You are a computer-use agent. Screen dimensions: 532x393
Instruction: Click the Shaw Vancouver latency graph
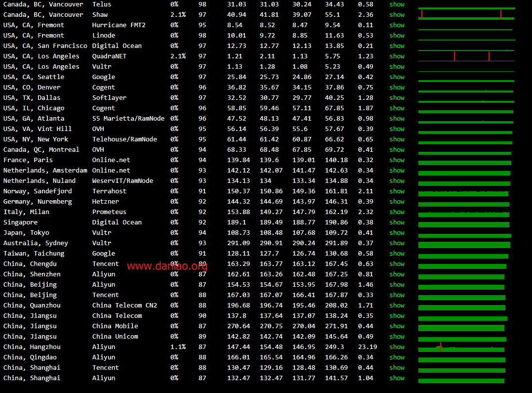click(466, 15)
